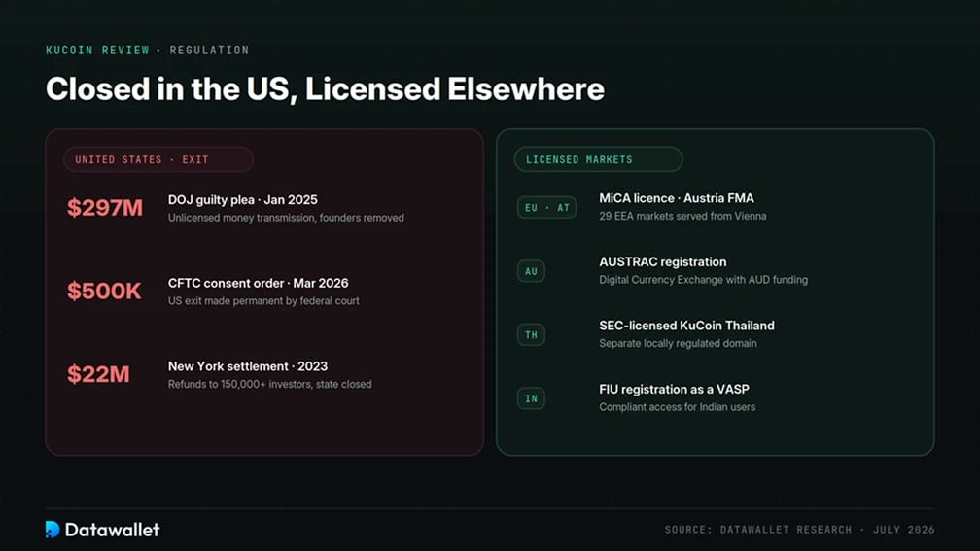980x551 pixels.
Task: Select the EU · AT country badge
Action: point(546,207)
